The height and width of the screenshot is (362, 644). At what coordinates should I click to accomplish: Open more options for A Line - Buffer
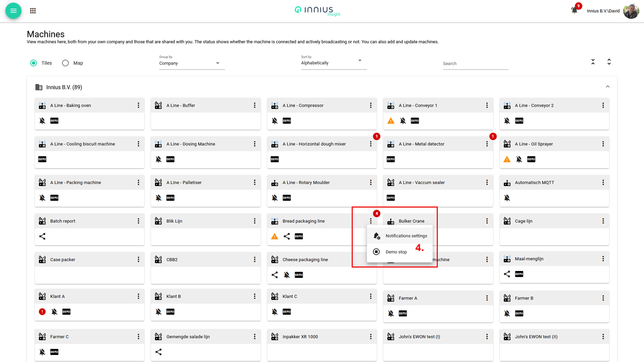pyautogui.click(x=255, y=105)
